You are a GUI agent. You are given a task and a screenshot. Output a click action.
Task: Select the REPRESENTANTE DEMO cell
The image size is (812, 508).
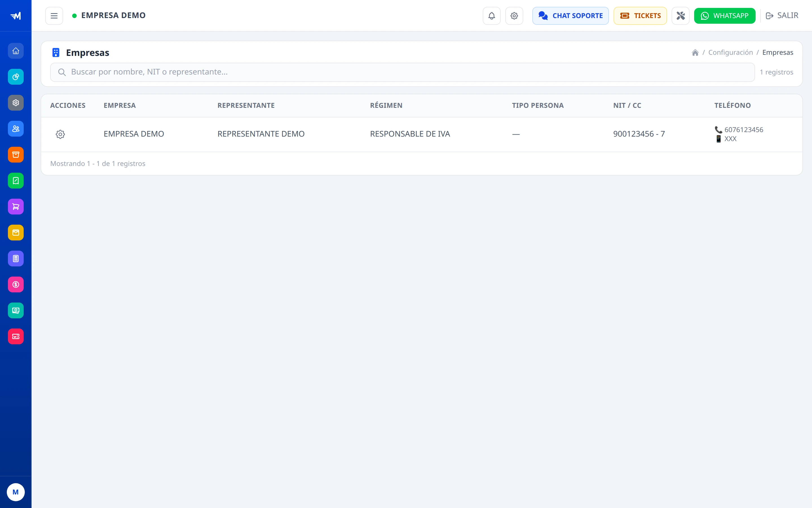(x=261, y=134)
